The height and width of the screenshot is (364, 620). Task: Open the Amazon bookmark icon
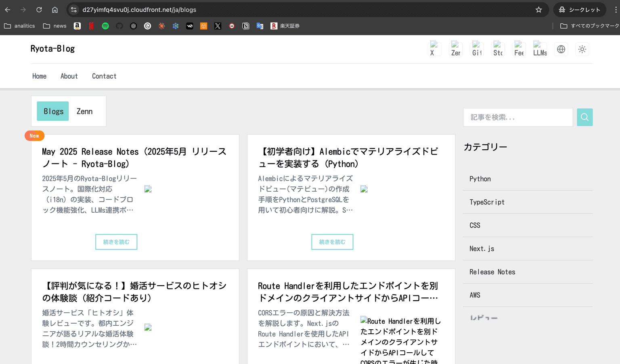point(77,26)
